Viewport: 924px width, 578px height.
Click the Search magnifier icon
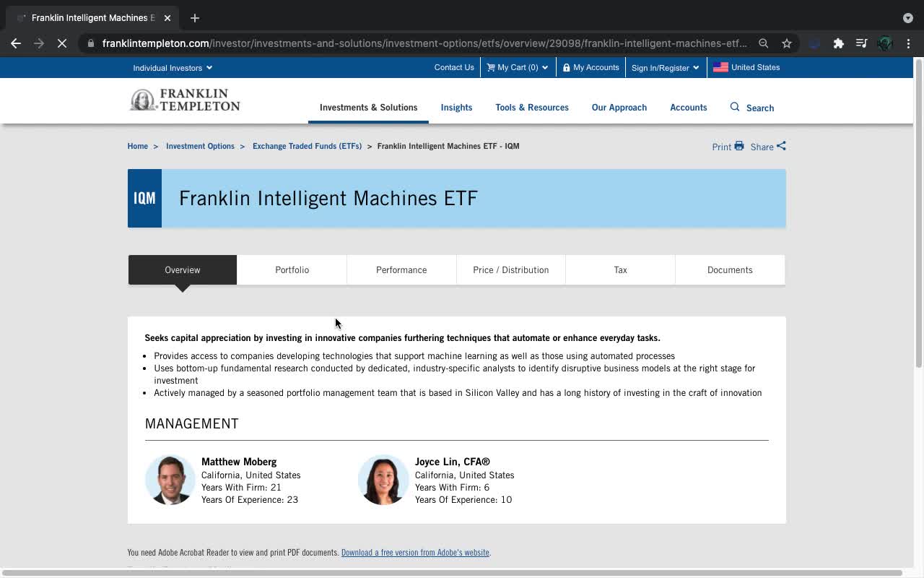pyautogui.click(x=735, y=107)
